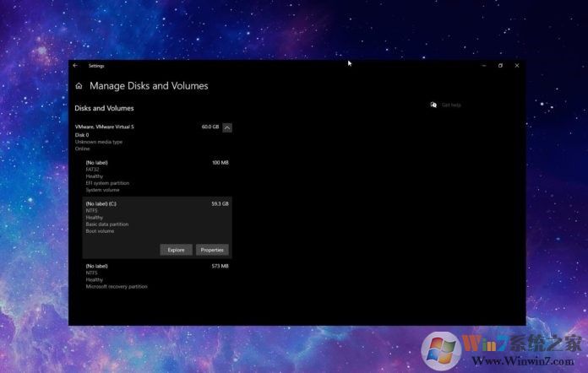
Task: Click the 60.0 GB disk size label
Action: (210, 127)
